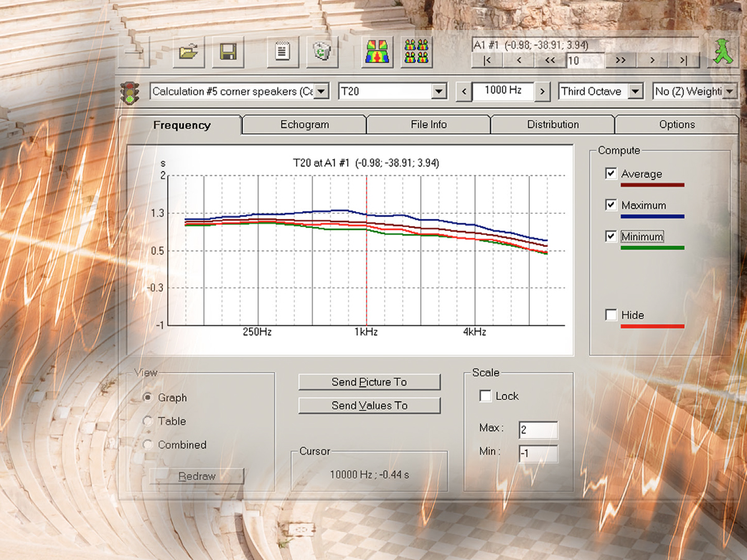
Task: Click the traffic light status icon
Action: coord(130,91)
